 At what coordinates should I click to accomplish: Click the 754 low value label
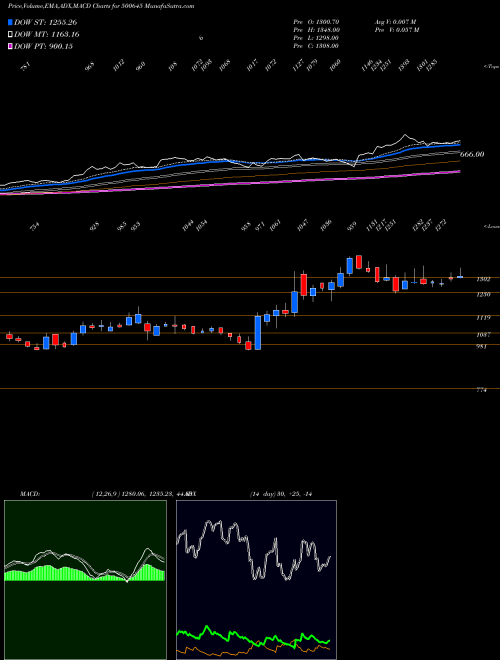pos(35,226)
